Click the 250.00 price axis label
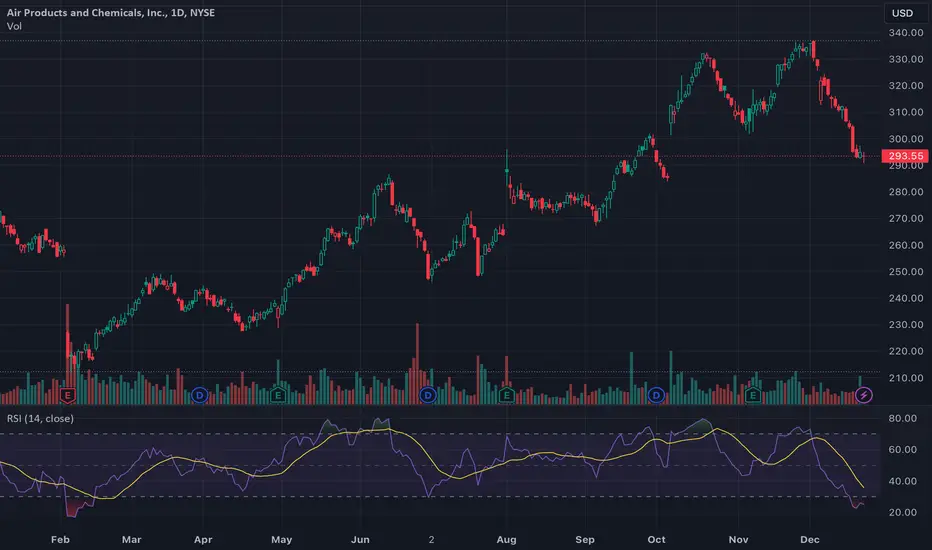This screenshot has width=932, height=550. point(906,272)
